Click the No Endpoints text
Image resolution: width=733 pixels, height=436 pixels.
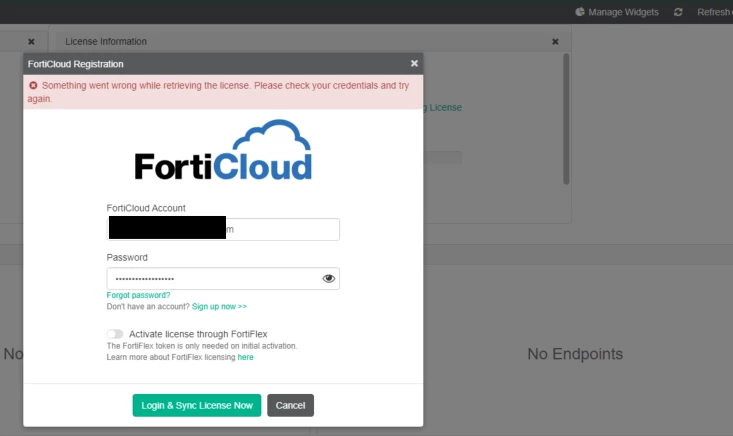pyautogui.click(x=575, y=354)
